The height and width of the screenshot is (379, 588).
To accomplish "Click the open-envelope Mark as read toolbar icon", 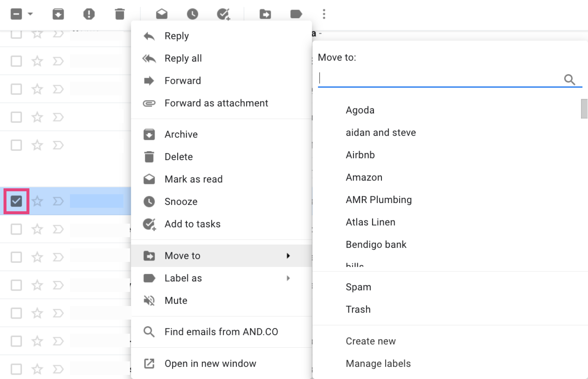I will tap(162, 14).
